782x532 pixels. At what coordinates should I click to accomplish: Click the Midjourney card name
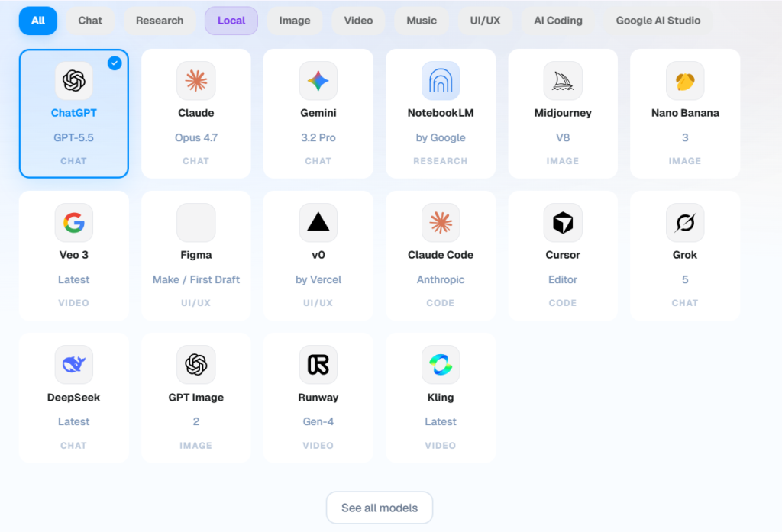pyautogui.click(x=563, y=113)
